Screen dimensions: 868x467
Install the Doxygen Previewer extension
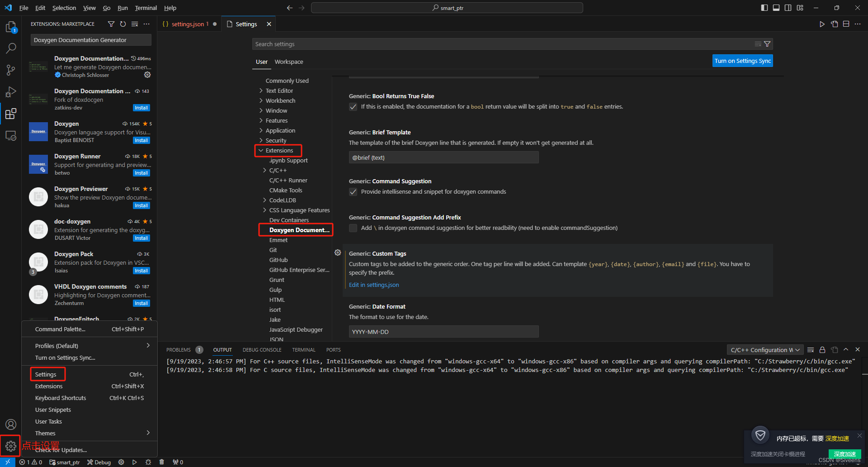click(141, 205)
